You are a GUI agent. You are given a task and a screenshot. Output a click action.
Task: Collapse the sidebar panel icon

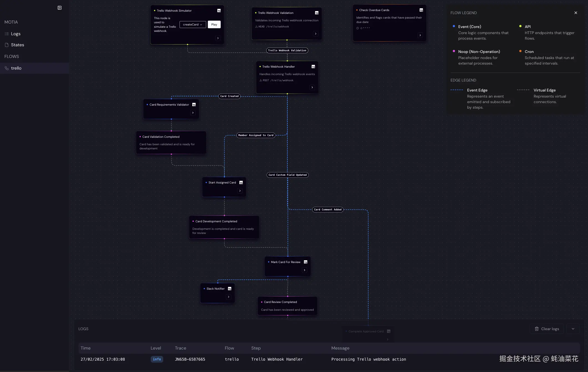60,8
